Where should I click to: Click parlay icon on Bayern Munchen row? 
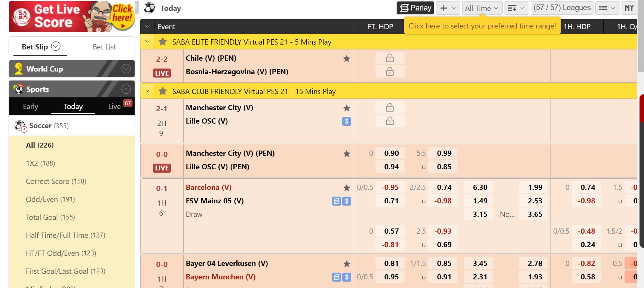point(337,277)
